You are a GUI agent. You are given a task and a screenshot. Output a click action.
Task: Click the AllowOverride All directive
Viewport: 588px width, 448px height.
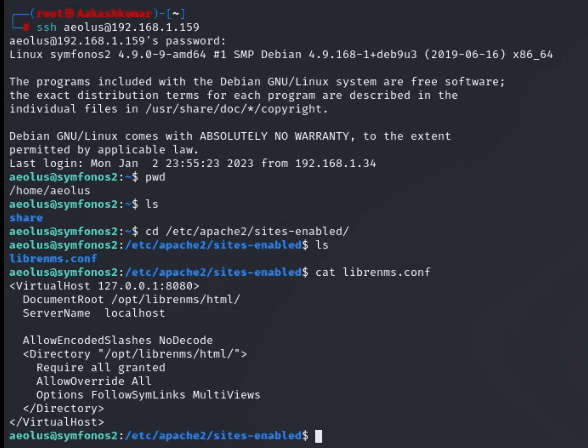[x=94, y=381]
